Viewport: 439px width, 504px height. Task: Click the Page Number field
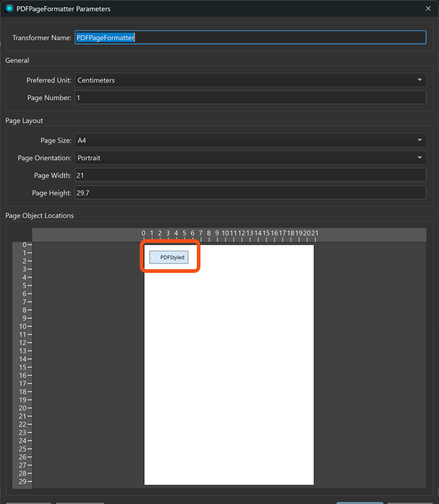pos(250,98)
